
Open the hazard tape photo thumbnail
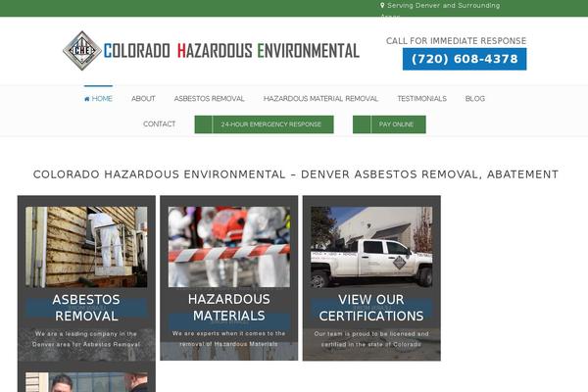(x=229, y=247)
